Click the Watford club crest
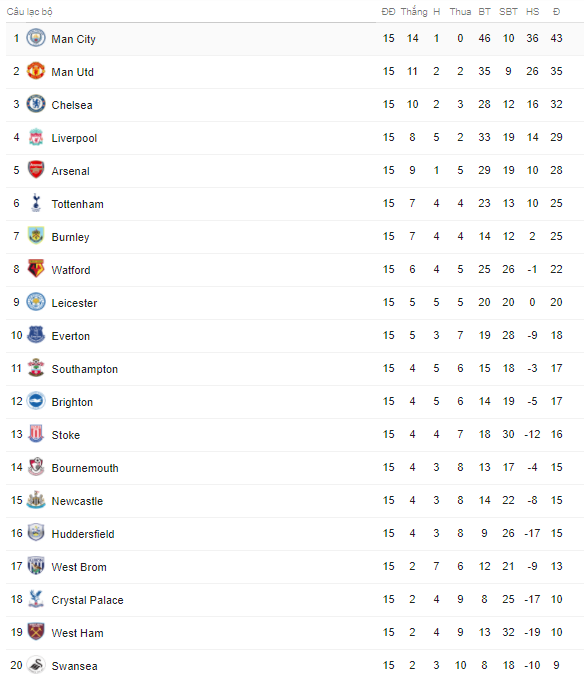584x679 pixels. [36, 269]
